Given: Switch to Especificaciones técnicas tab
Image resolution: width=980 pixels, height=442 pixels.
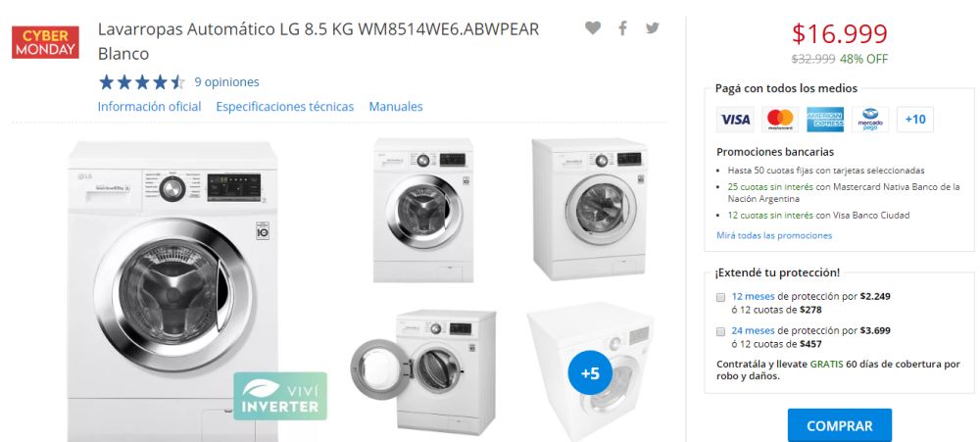Looking at the screenshot, I should [285, 107].
